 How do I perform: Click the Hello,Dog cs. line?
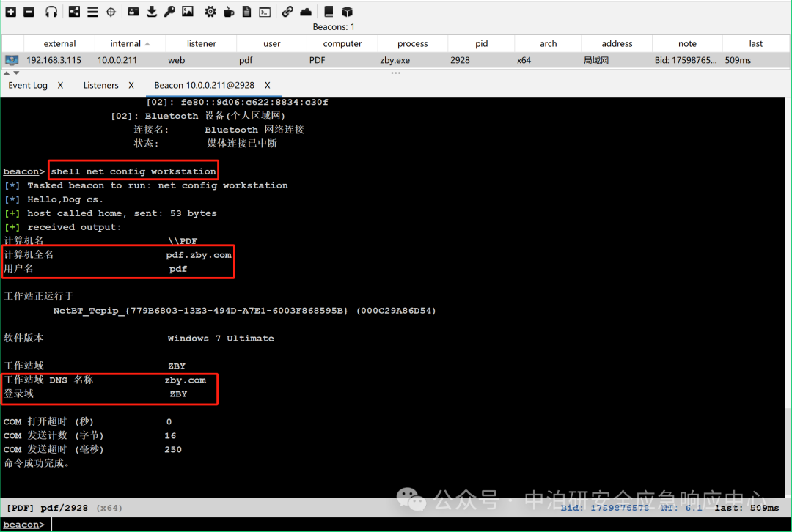[x=54, y=199]
